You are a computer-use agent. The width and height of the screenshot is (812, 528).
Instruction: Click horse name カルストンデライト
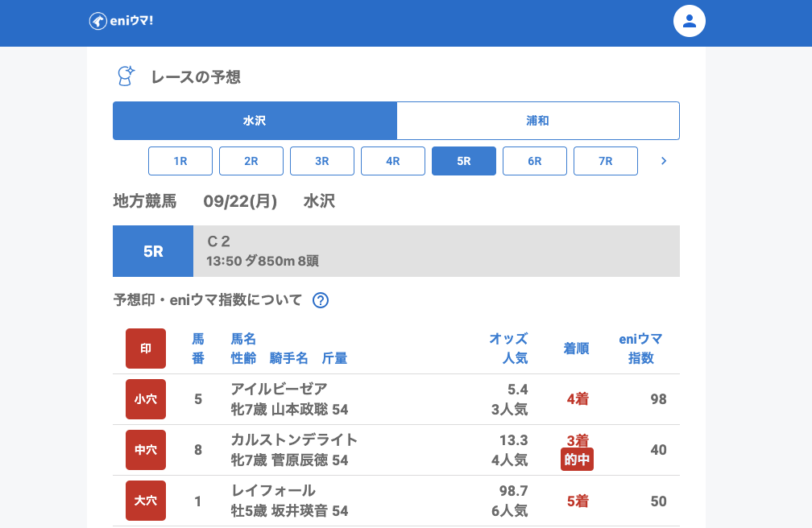pos(294,439)
